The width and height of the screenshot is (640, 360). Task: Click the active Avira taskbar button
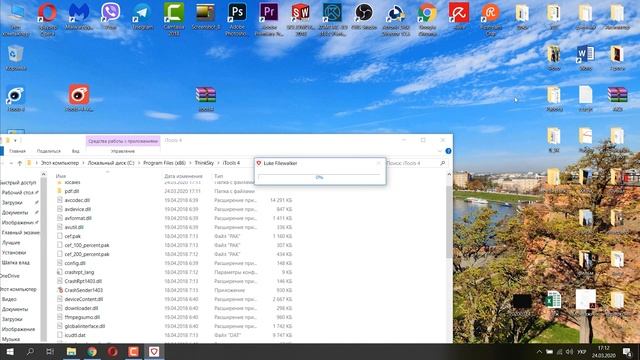pos(154,351)
